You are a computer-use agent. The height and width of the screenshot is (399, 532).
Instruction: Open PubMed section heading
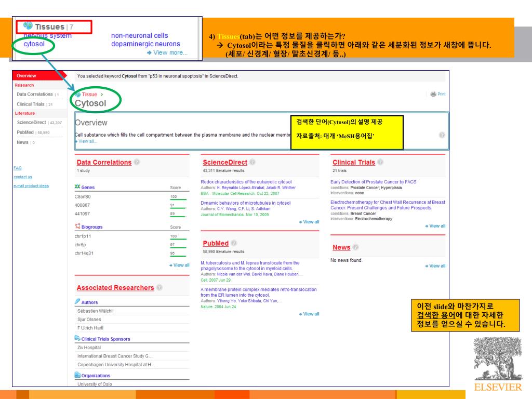[216, 243]
